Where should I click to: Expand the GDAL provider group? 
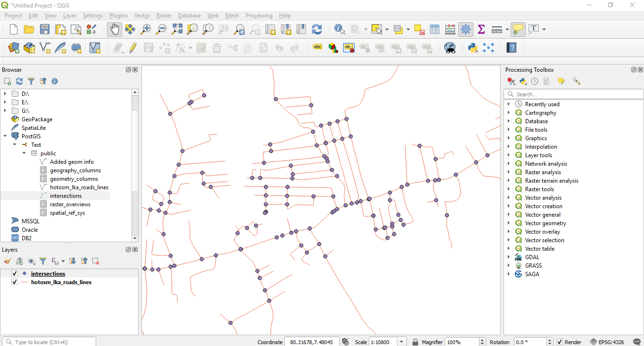509,257
